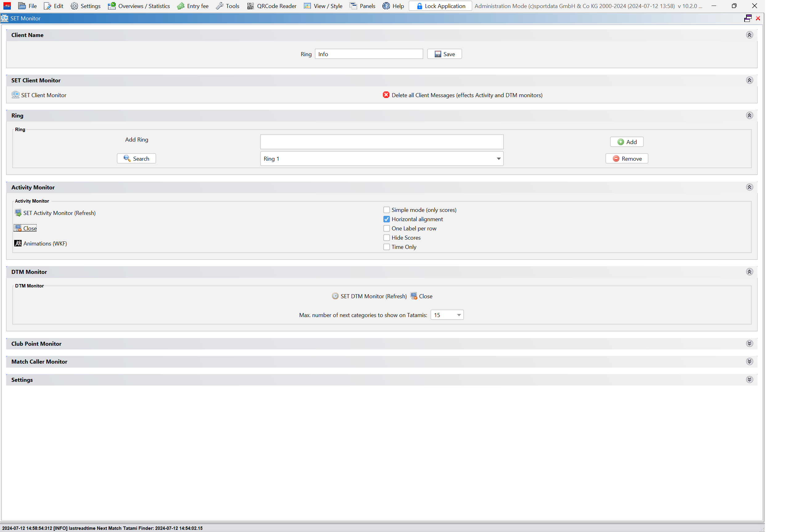Viewport: 789px width, 532px height.
Task: Open the Entry fee menu
Action: pos(193,6)
